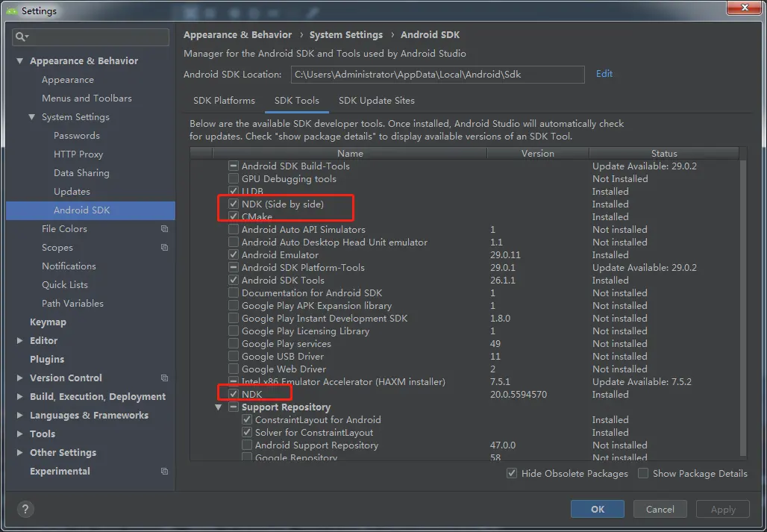Select the Appearance settings item

point(67,80)
